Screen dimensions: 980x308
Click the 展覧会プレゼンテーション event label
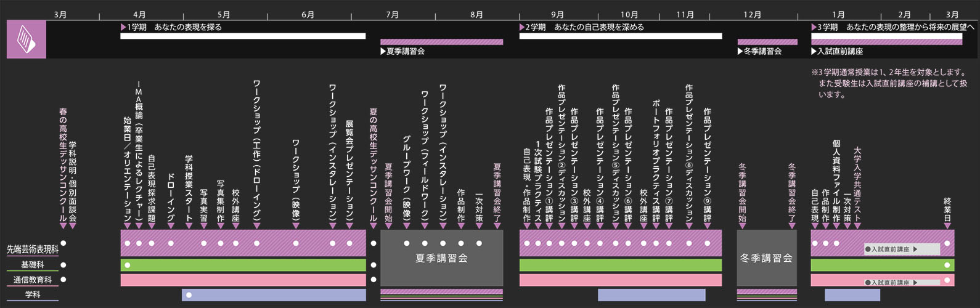pos(349,171)
